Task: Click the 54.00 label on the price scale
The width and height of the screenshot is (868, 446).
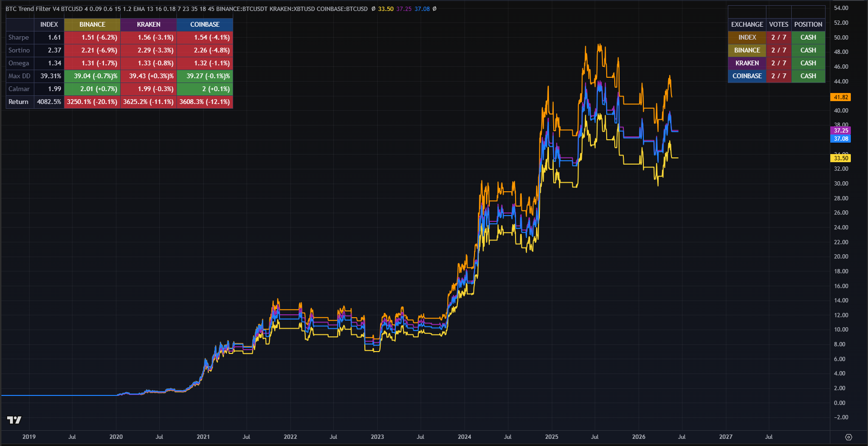Action: 841,8
